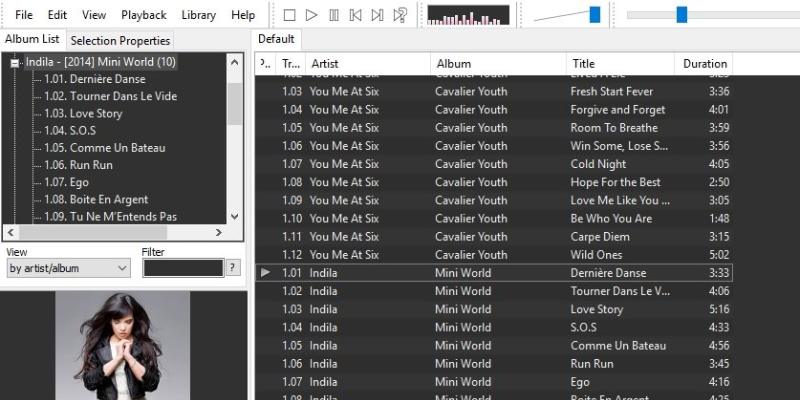This screenshot has width=800, height=400.
Task: Start playback with the Play button
Action: click(x=311, y=15)
